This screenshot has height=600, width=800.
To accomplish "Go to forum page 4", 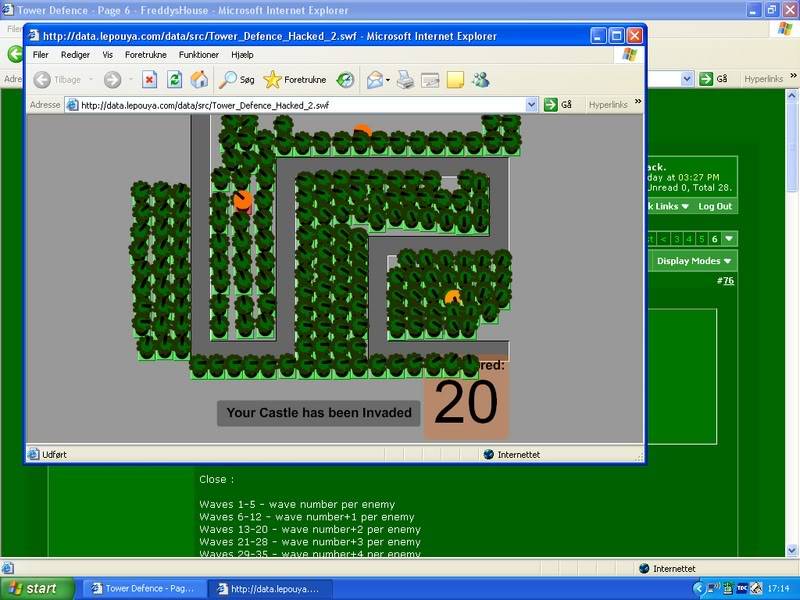I will pyautogui.click(x=689, y=239).
